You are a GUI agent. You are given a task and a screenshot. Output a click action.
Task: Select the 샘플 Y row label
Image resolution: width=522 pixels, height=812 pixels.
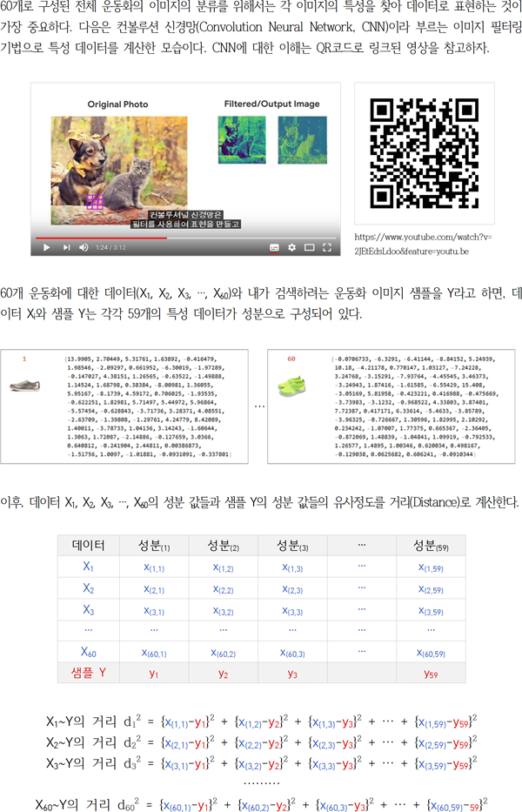[x=87, y=672]
